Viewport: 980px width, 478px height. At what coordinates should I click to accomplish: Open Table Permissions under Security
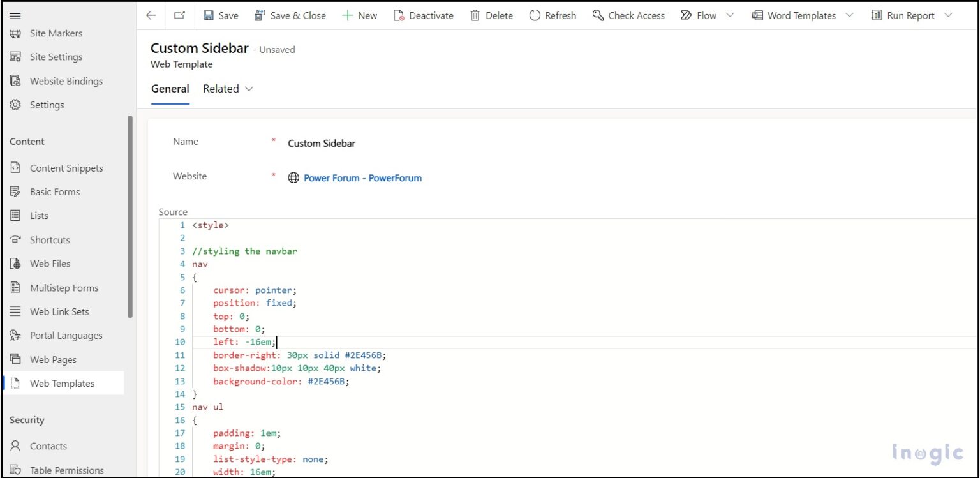(x=67, y=470)
